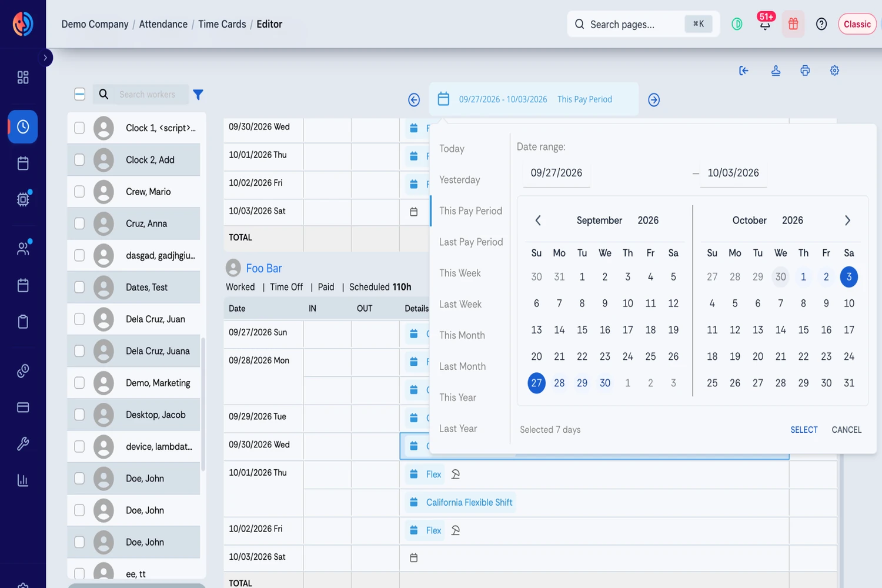Select the This Month preset

(x=462, y=335)
